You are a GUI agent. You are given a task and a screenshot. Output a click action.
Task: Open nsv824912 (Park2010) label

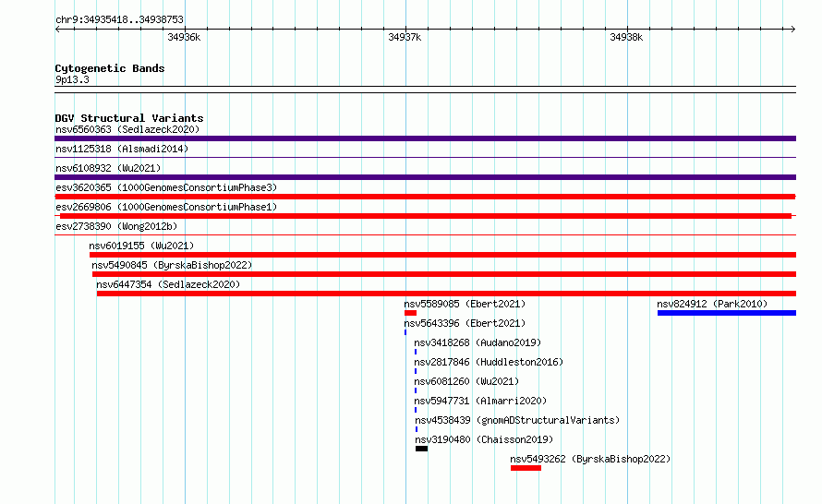[712, 304]
